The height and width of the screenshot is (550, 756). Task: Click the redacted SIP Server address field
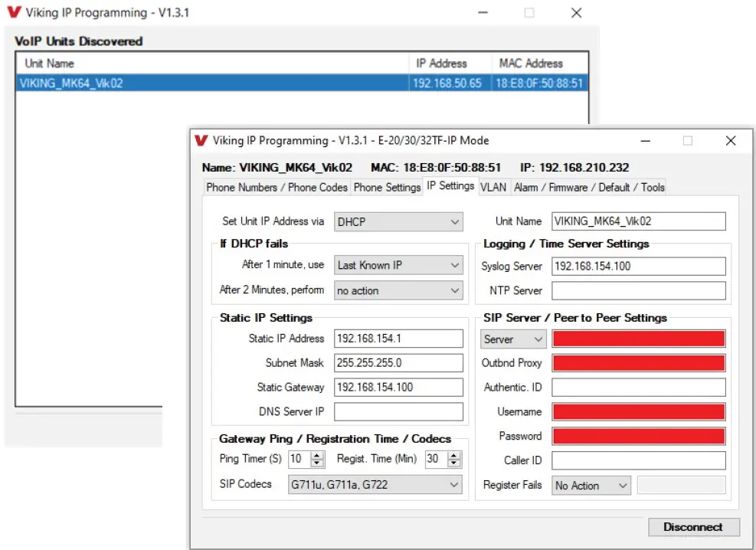638,339
